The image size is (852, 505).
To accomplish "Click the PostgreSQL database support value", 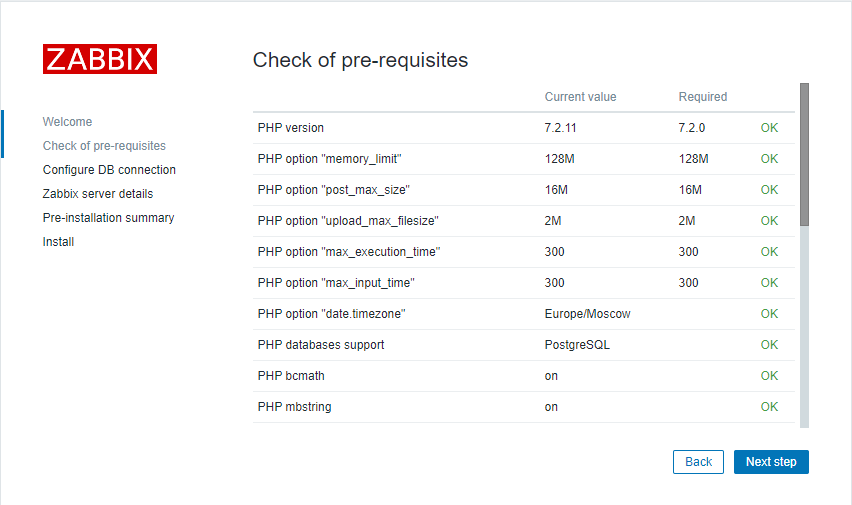I will (x=577, y=345).
